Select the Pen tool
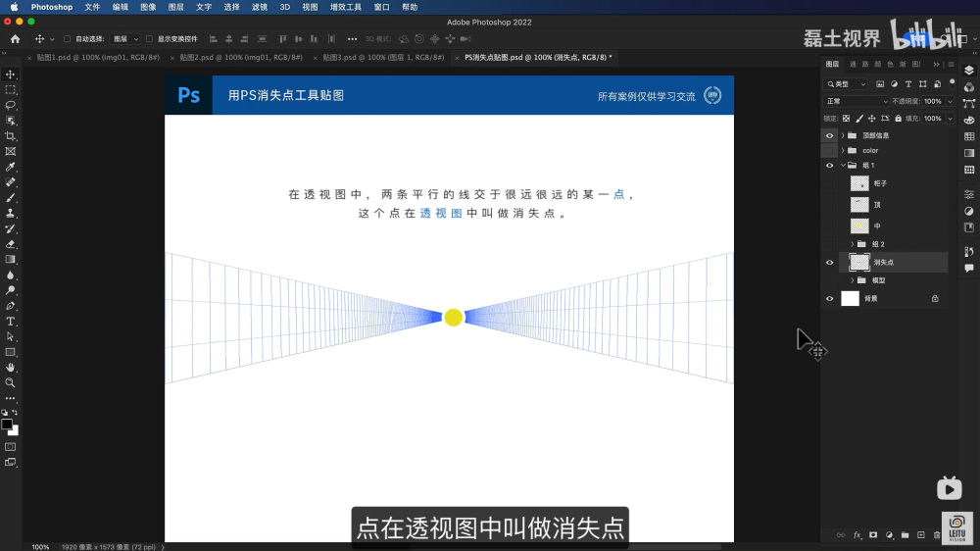 click(11, 306)
